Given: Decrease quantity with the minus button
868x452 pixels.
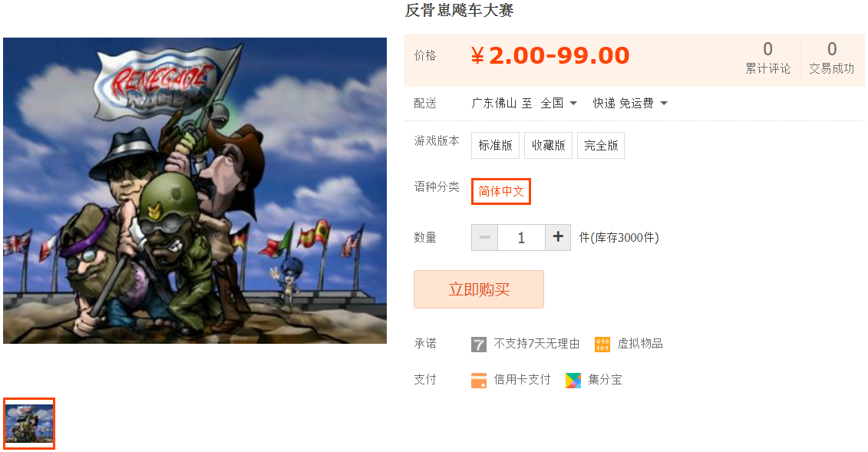Looking at the screenshot, I should [485, 237].
